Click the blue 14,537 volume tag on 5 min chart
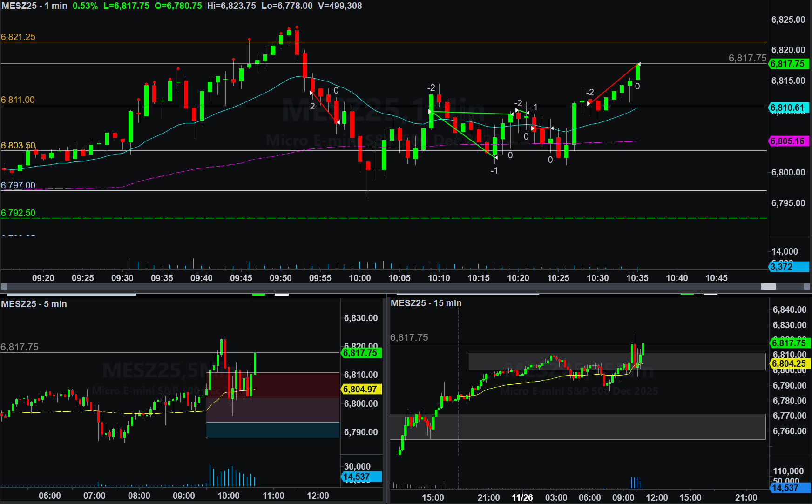 click(x=361, y=477)
